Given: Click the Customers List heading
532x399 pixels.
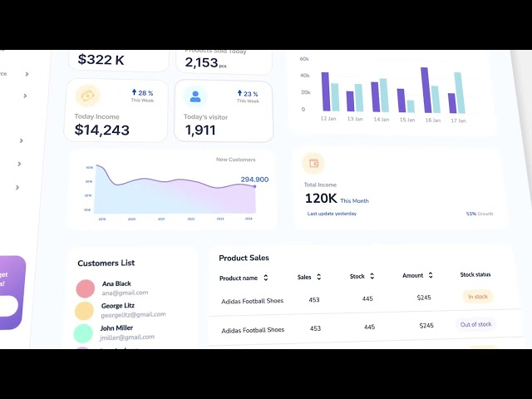Looking at the screenshot, I should click(106, 263).
